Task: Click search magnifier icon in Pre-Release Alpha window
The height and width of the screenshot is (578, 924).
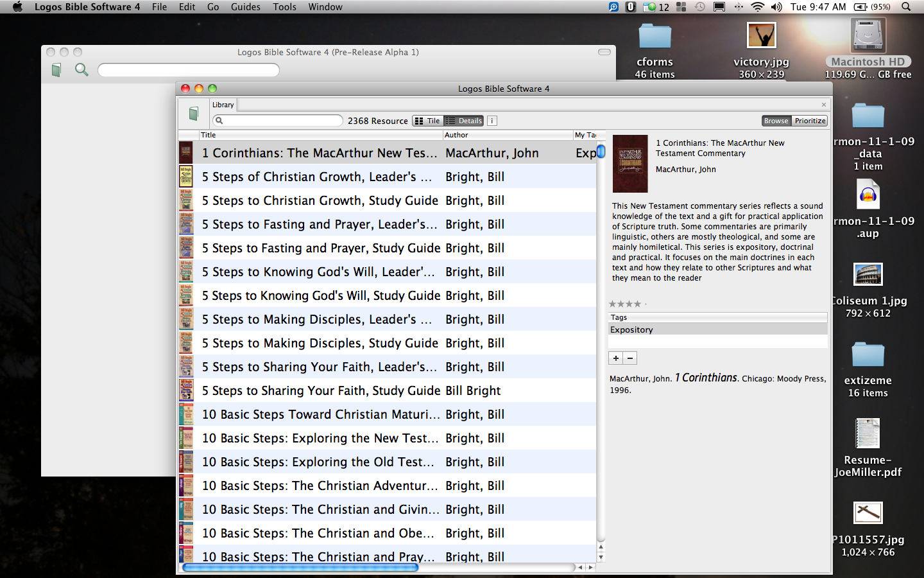Action: pyautogui.click(x=81, y=69)
